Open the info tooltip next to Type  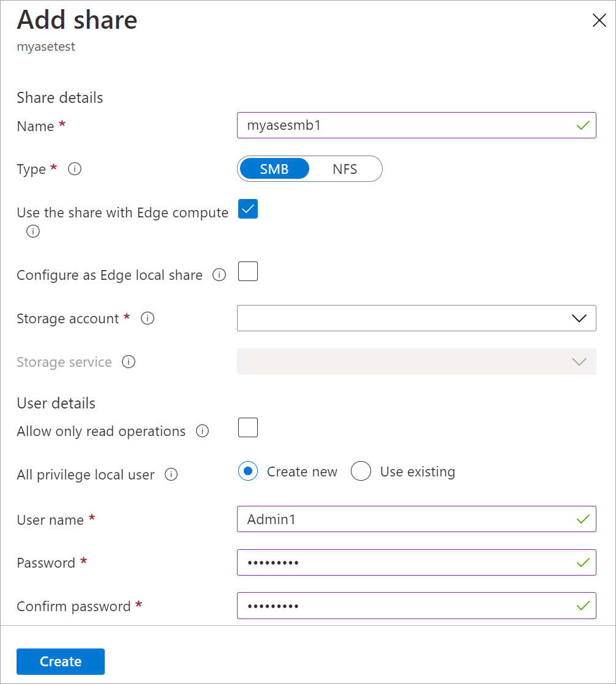click(x=75, y=169)
